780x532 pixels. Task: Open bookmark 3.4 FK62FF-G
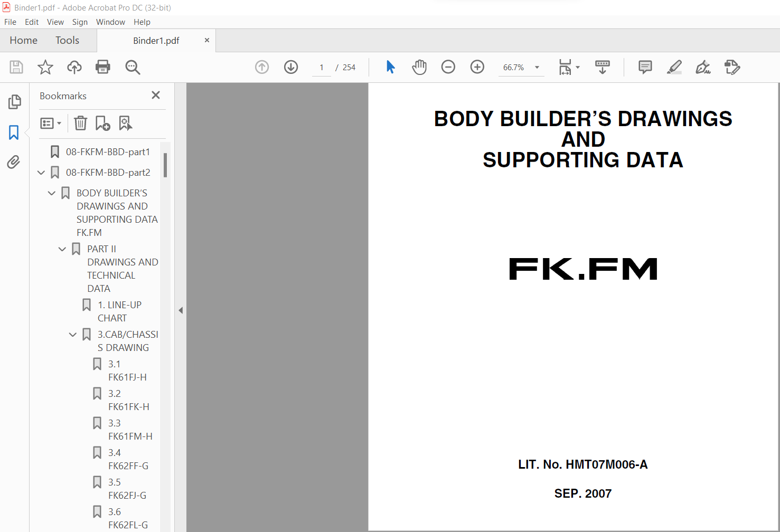[x=128, y=459]
